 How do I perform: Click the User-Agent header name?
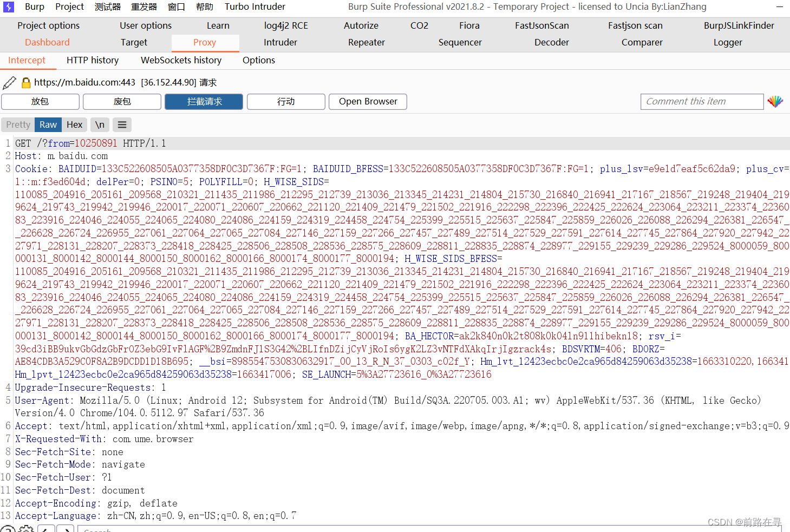tap(42, 400)
